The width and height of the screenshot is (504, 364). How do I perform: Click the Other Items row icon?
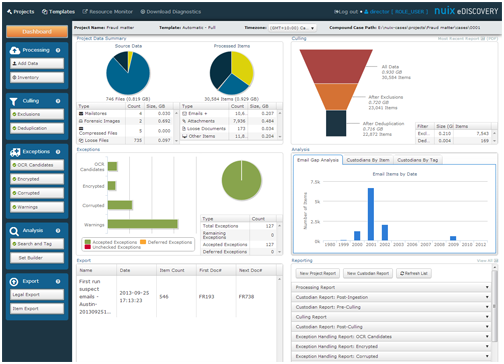(185, 136)
